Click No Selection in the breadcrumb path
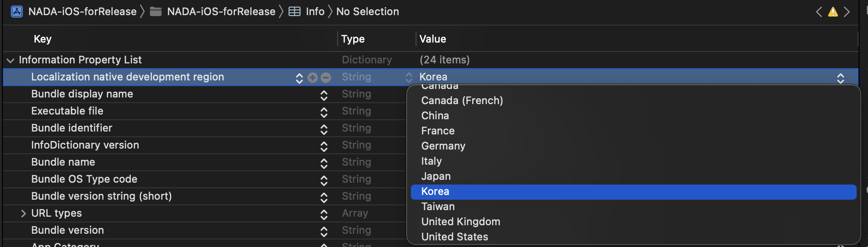Screen dimensions: 868x247 tap(367, 11)
